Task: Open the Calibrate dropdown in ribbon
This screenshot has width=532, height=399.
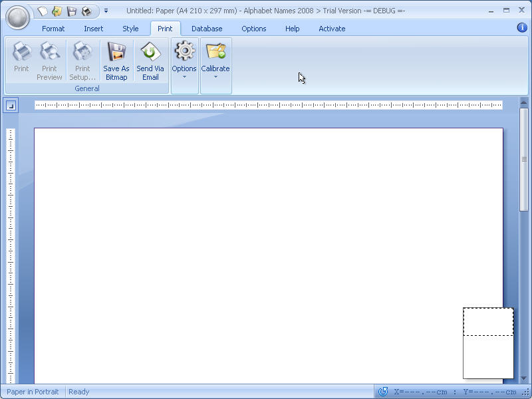Action: (215, 61)
